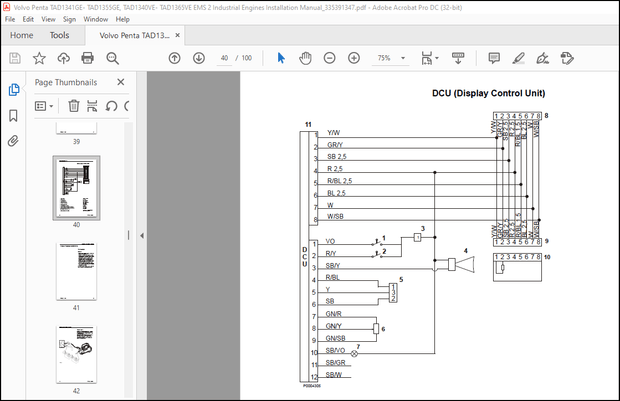Image resolution: width=620 pixels, height=401 pixels.
Task: Go to next page arrow icon
Action: (x=198, y=58)
